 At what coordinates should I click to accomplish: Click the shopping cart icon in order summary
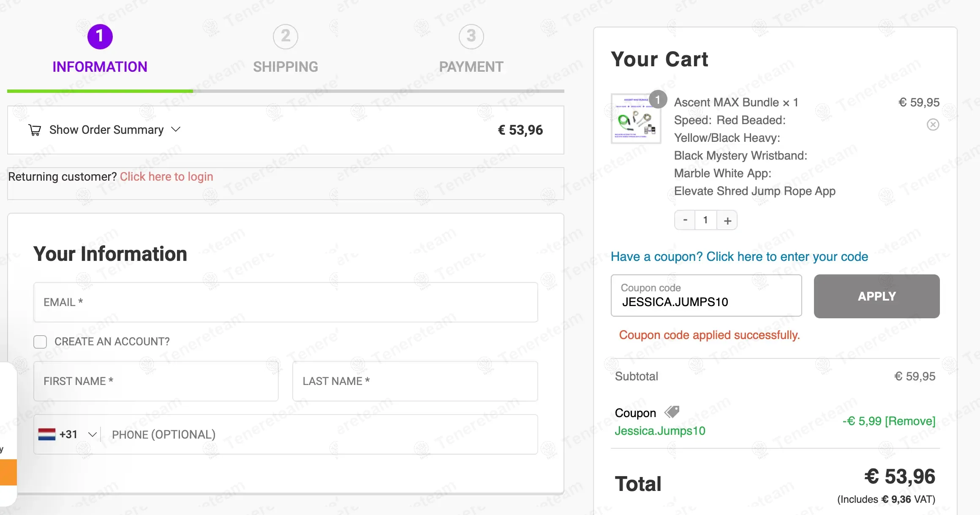[x=35, y=130]
